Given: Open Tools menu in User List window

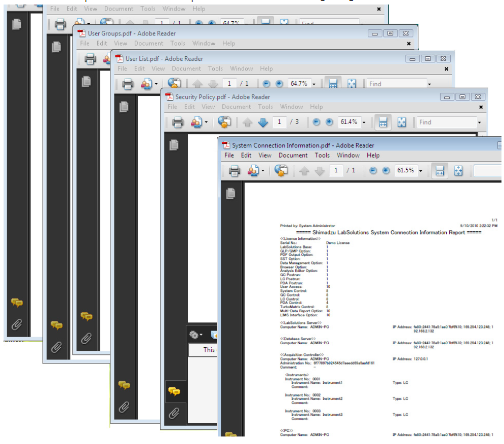Looking at the screenshot, I should pyautogui.click(x=215, y=69).
